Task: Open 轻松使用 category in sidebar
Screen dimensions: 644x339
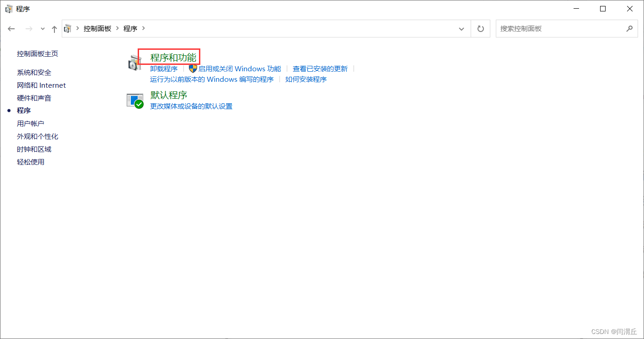Action: [31, 162]
